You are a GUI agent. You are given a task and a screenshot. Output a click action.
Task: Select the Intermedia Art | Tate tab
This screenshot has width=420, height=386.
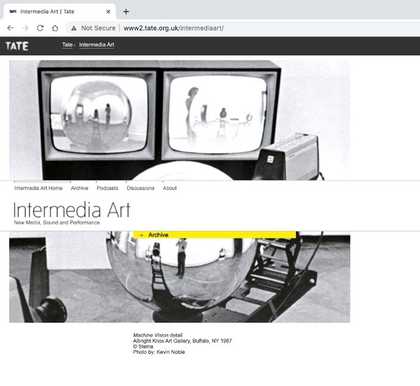[59, 12]
